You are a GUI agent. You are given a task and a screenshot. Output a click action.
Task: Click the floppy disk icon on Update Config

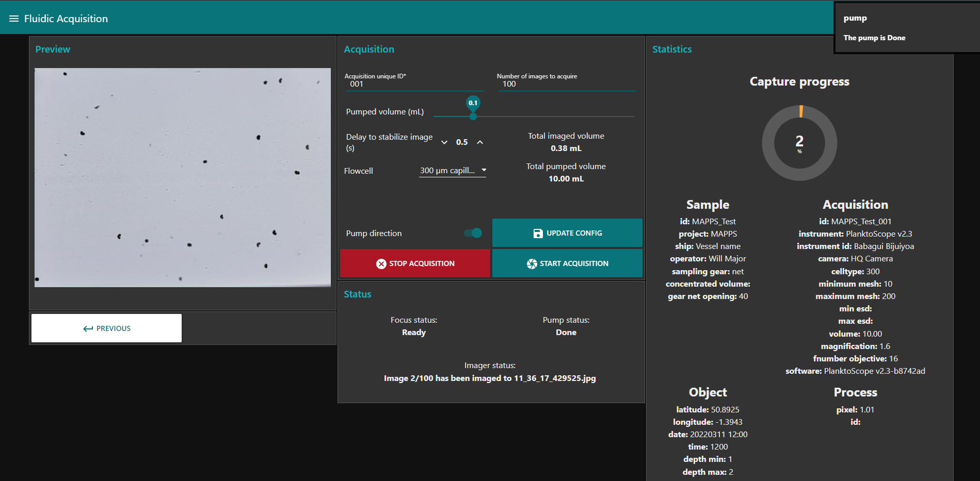(538, 234)
